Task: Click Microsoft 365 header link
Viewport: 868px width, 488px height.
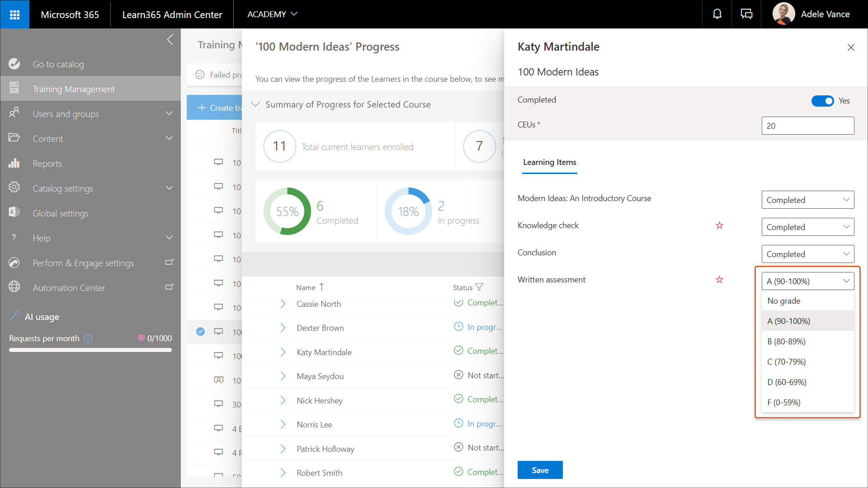Action: [70, 14]
